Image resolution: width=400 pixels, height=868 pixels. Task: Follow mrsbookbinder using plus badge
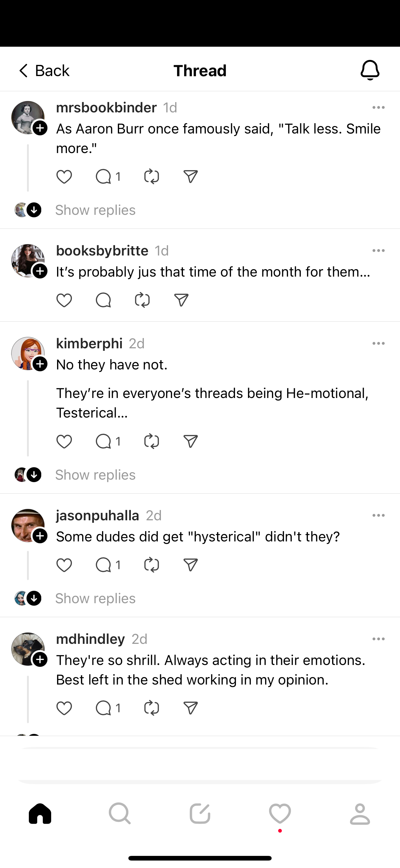click(40, 128)
